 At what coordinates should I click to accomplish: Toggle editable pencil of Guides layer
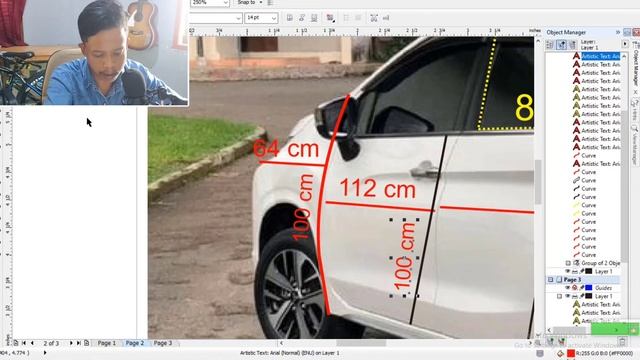(x=582, y=288)
